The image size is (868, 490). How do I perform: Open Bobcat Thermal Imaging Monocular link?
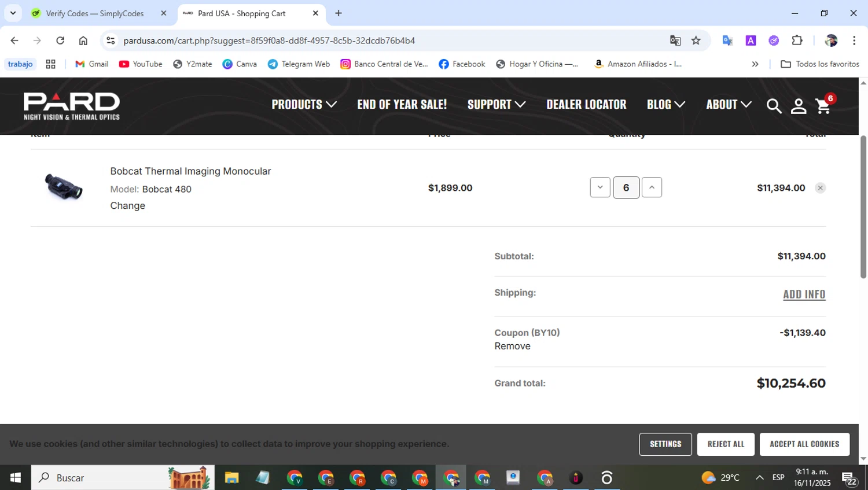pos(190,171)
